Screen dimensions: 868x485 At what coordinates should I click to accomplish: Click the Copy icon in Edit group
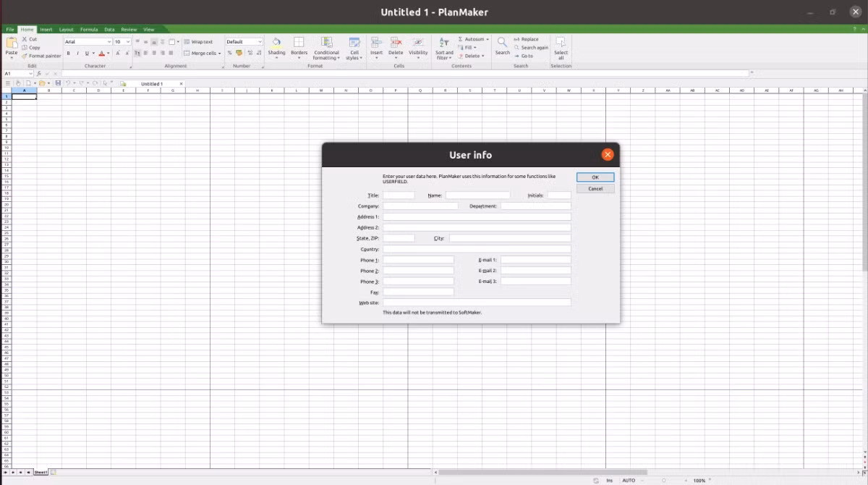(x=24, y=48)
